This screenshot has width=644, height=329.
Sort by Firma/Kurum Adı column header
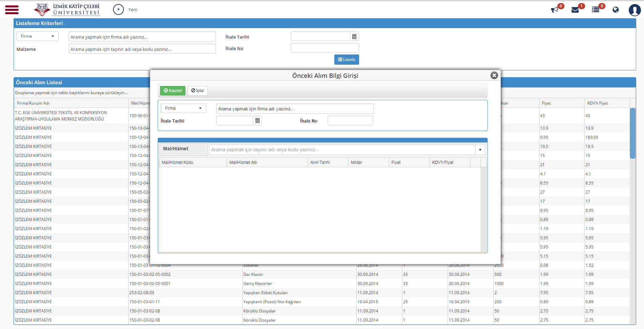tap(71, 103)
